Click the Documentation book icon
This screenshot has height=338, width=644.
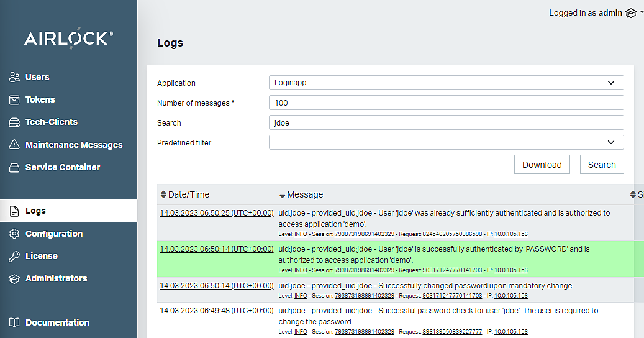point(14,322)
